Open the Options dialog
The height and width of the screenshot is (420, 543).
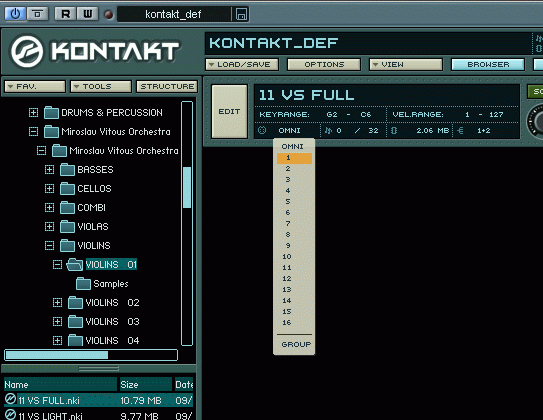coord(324,64)
